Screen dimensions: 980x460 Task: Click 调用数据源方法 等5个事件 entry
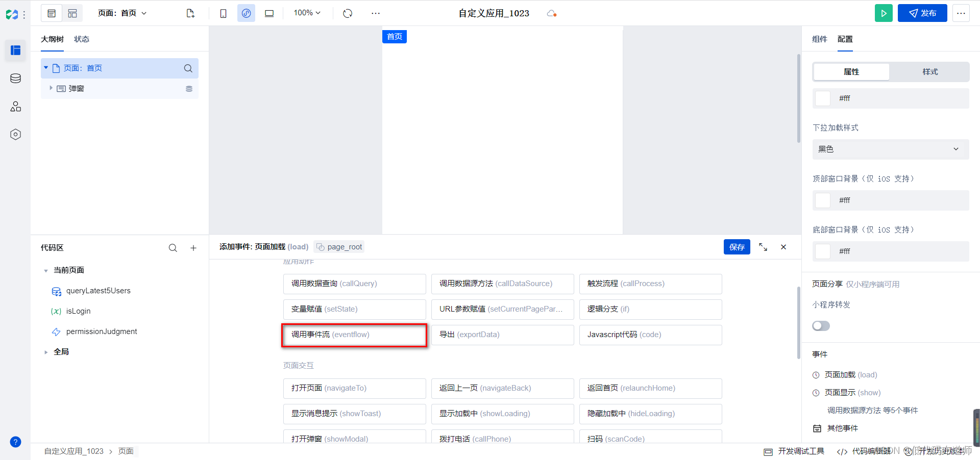[872, 411]
